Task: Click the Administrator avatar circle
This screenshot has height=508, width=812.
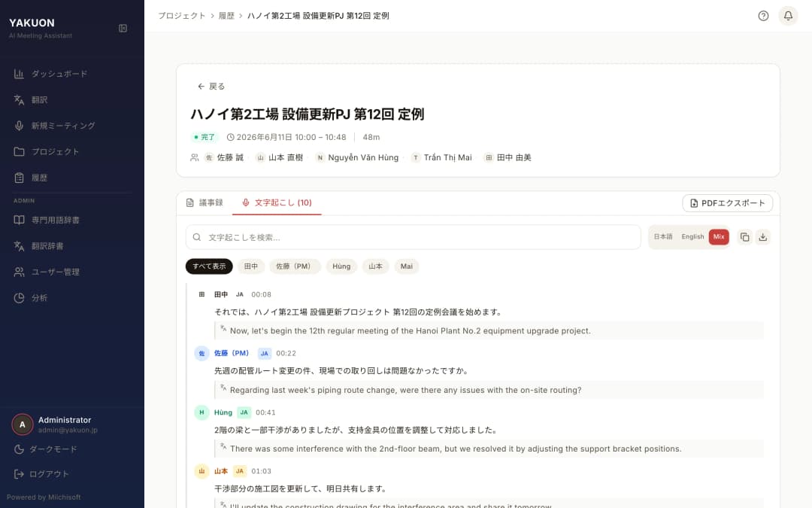Action: click(x=23, y=424)
